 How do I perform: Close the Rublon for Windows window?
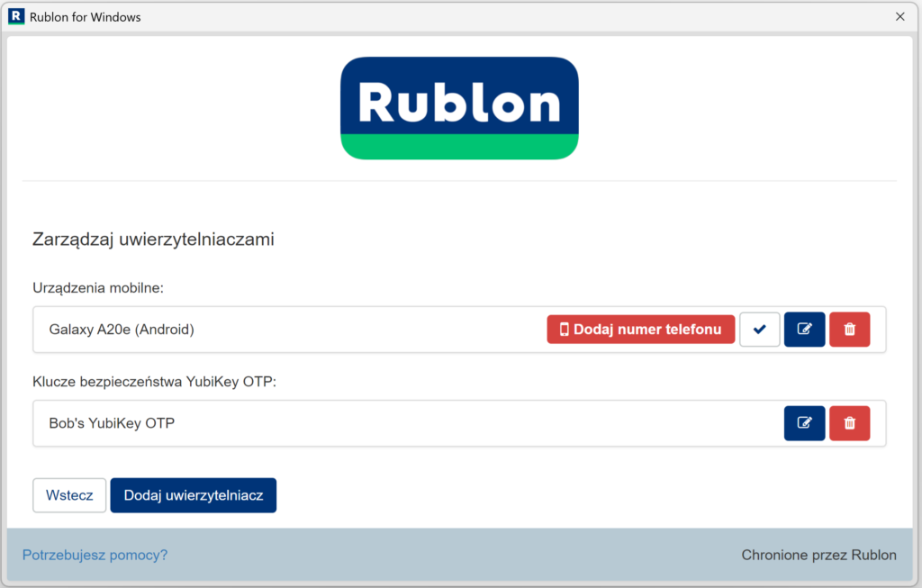[899, 16]
